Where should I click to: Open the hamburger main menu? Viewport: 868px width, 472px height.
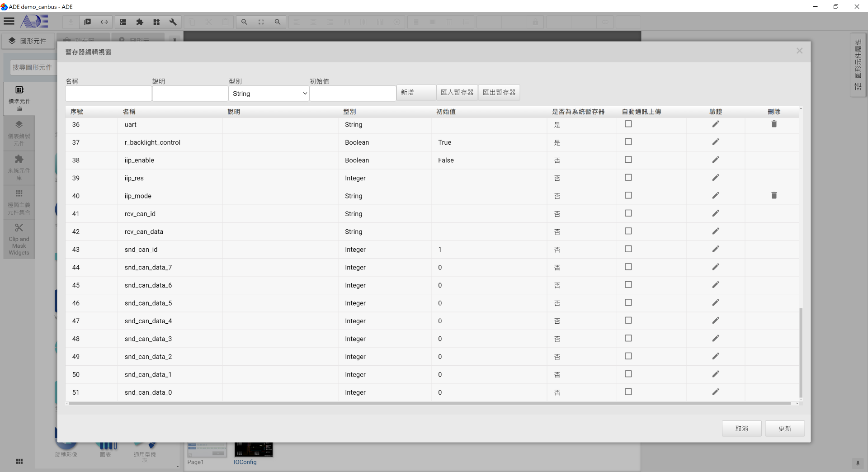click(x=9, y=21)
